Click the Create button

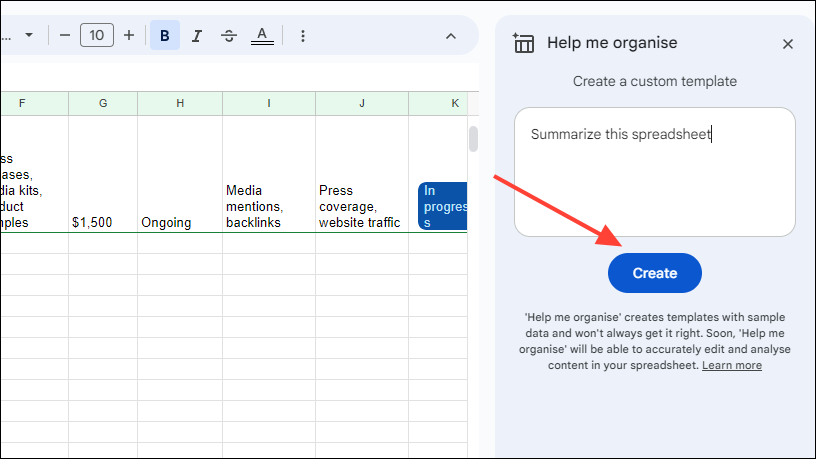tap(654, 273)
